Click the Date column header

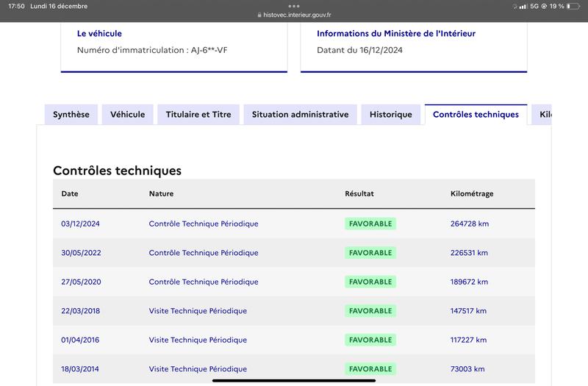pyautogui.click(x=70, y=193)
